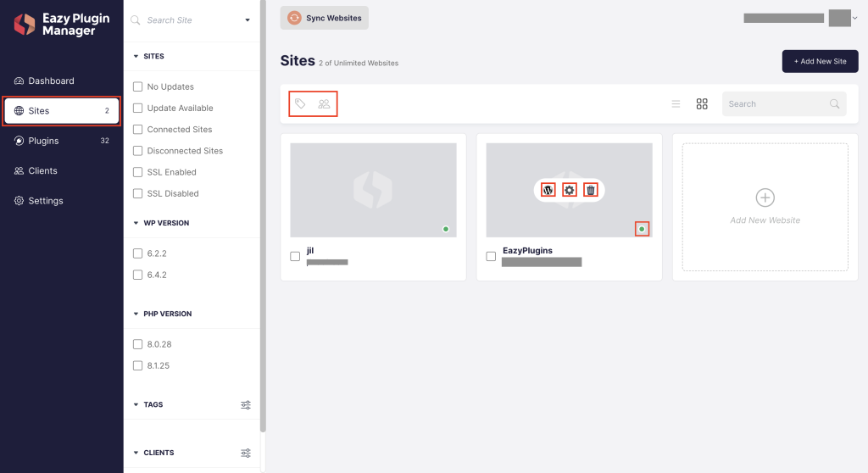Image resolution: width=868 pixels, height=473 pixels.
Task: Open the user account dropdown chevron
Action: (854, 18)
